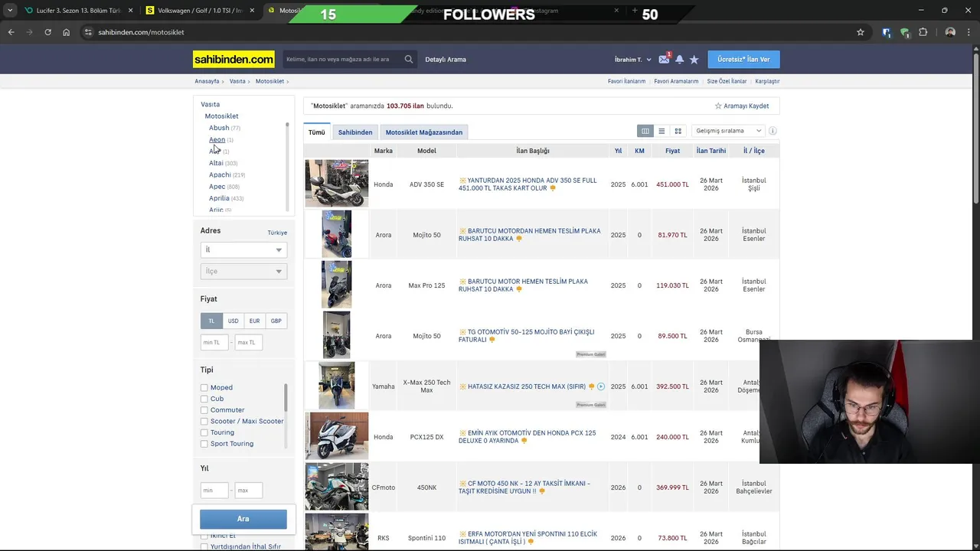Switch to gallery grid view icon
The width and height of the screenshot is (980, 551).
(x=678, y=131)
